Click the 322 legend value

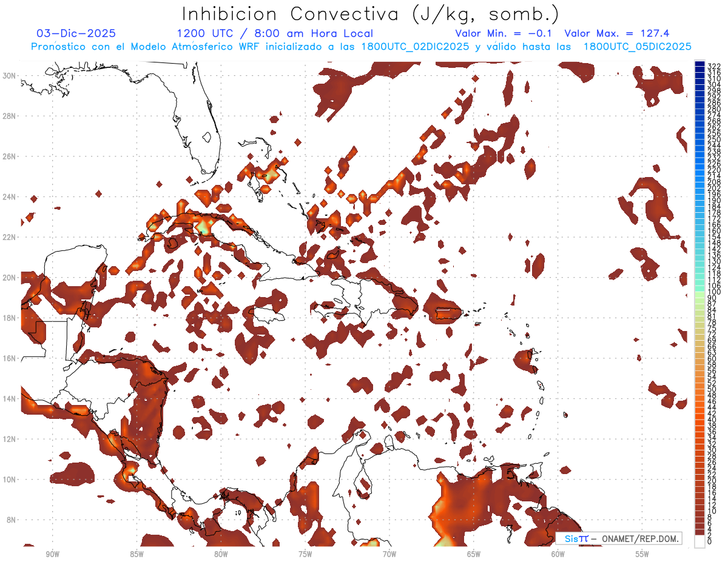tap(714, 66)
